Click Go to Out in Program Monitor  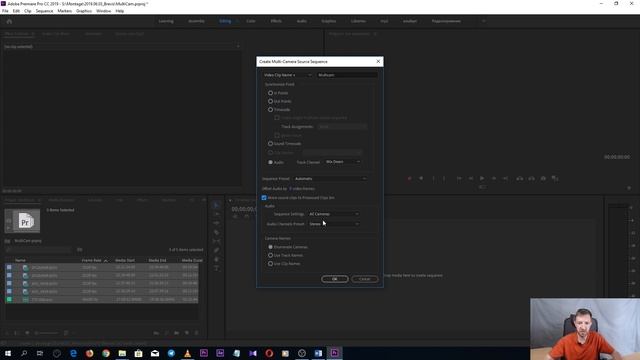(505, 178)
